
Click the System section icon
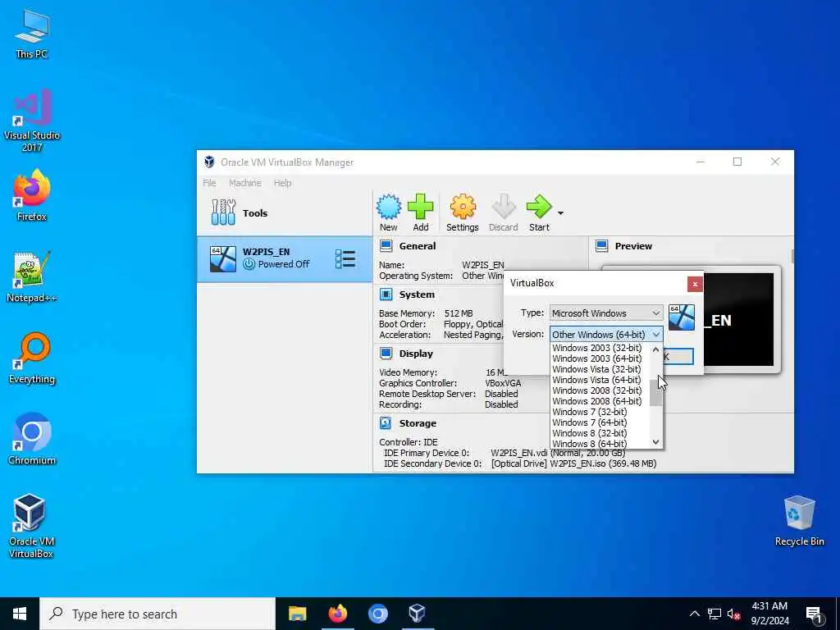[x=386, y=294]
